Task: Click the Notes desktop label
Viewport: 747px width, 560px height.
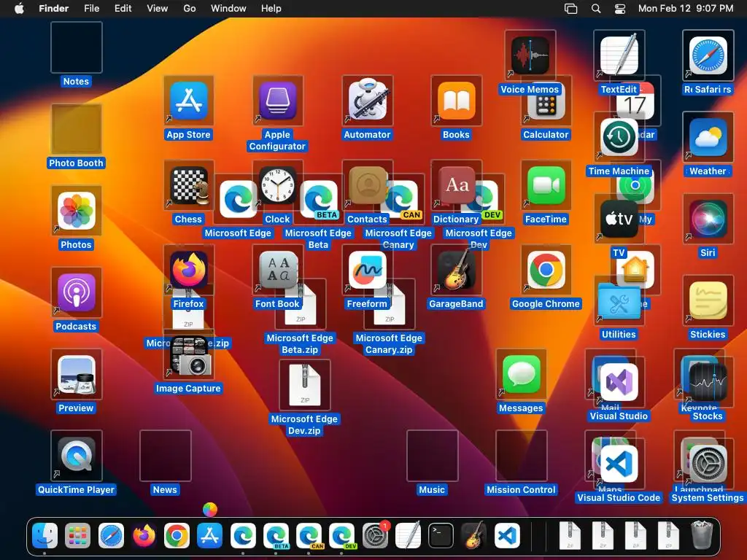Action: click(x=76, y=82)
